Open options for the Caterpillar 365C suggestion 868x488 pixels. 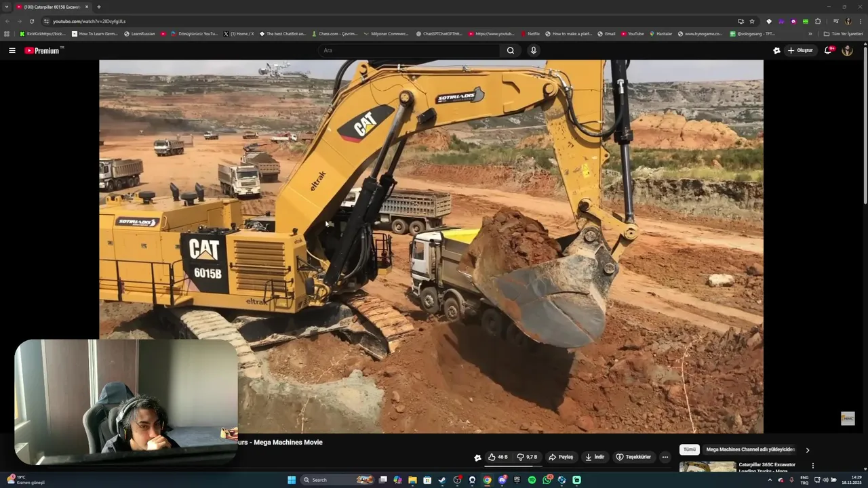point(812,466)
